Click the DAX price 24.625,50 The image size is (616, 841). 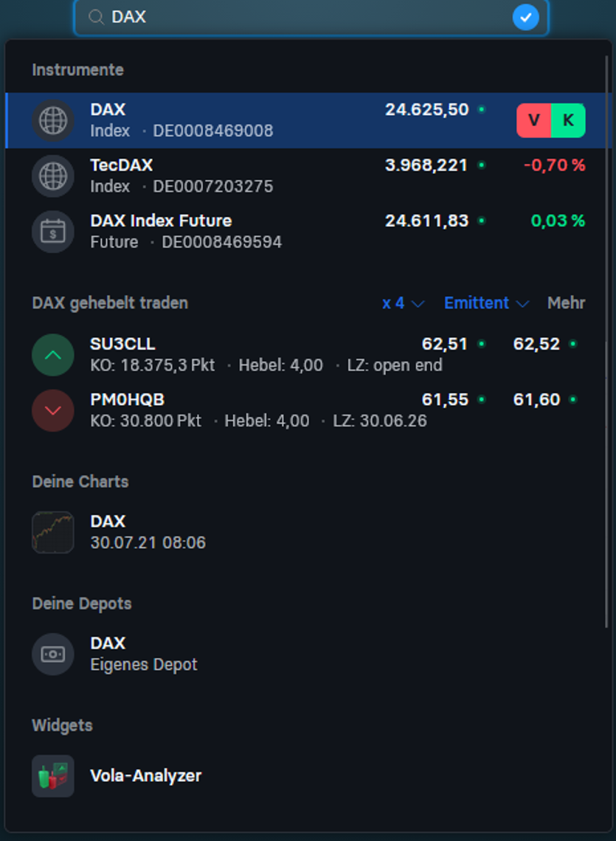[427, 109]
